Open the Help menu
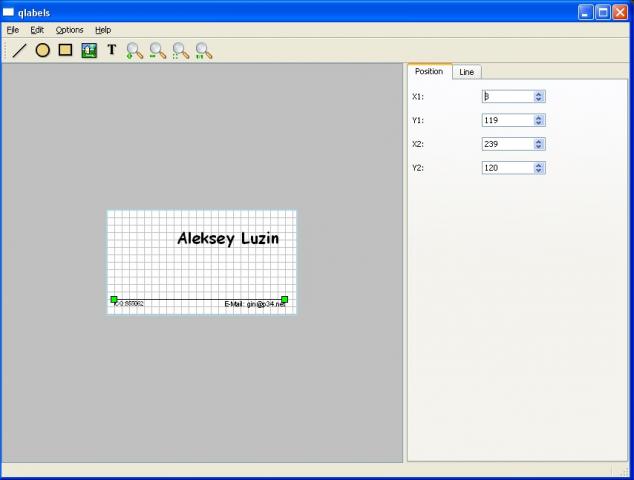The width and height of the screenshot is (634, 480). [103, 30]
